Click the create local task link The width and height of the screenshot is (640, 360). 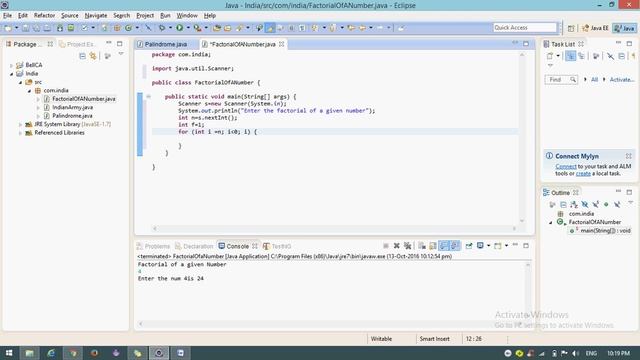[583, 173]
